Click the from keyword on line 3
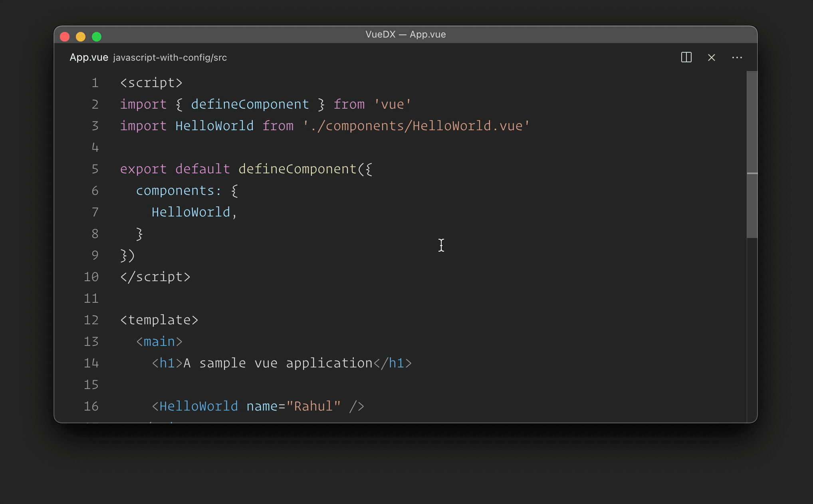This screenshot has width=813, height=504. pyautogui.click(x=278, y=126)
